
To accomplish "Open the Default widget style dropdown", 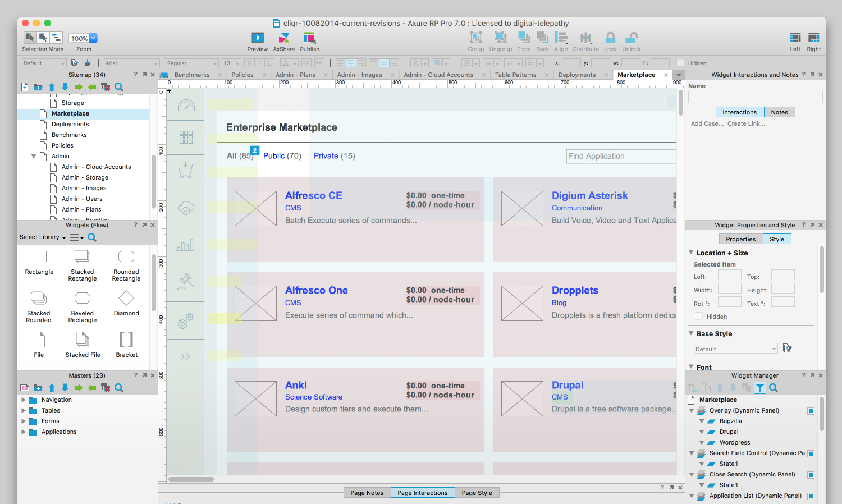I will click(44, 63).
